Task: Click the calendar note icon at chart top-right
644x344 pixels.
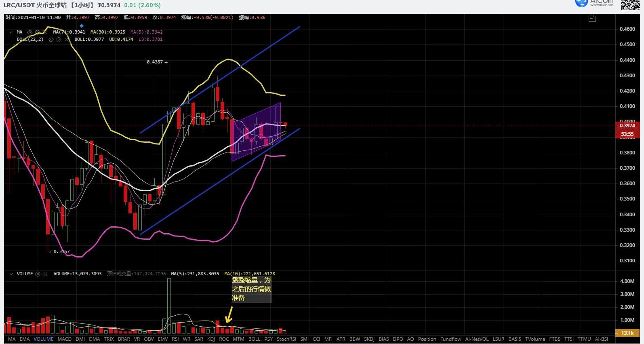Action: (x=592, y=19)
